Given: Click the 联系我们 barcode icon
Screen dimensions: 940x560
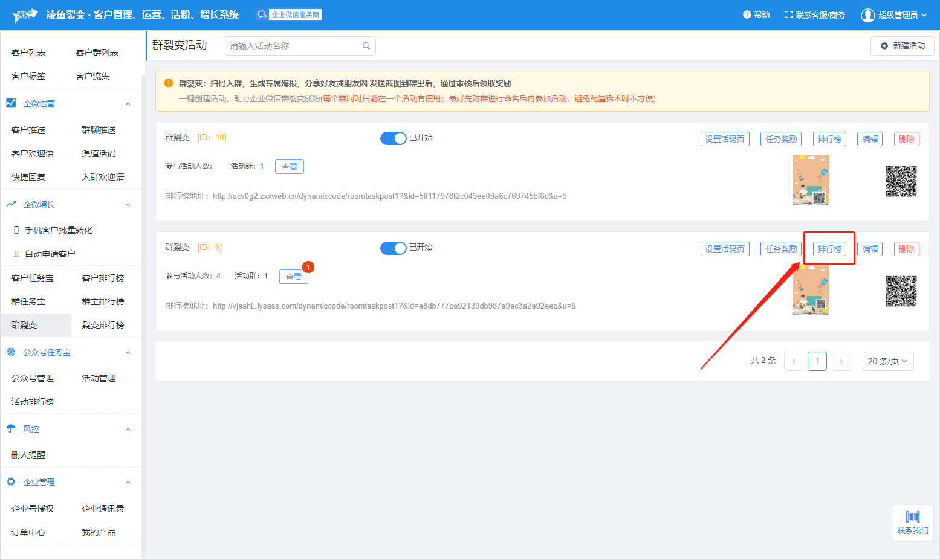Looking at the screenshot, I should [x=912, y=517].
